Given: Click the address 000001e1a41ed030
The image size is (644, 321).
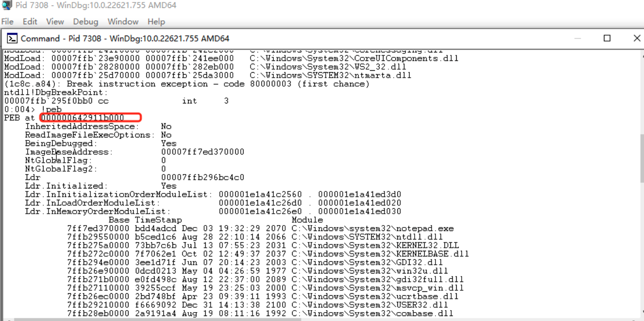Looking at the screenshot, I should [x=360, y=212].
